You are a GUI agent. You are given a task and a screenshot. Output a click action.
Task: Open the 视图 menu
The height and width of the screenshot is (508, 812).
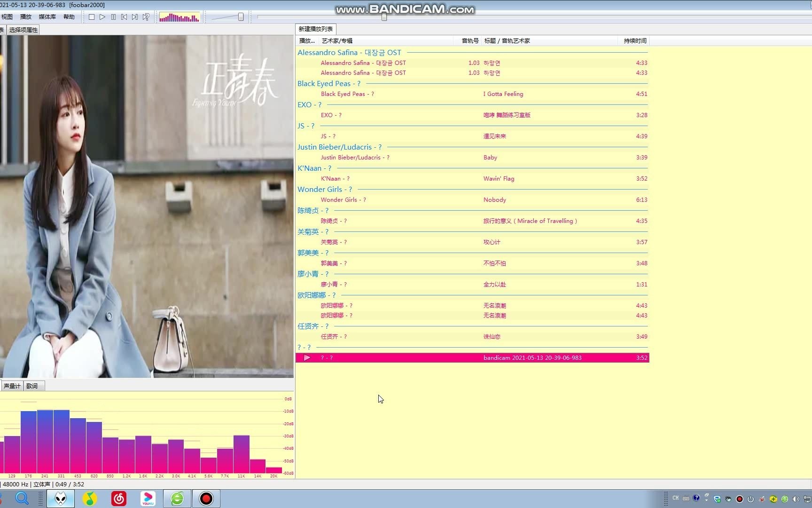pyautogui.click(x=7, y=17)
